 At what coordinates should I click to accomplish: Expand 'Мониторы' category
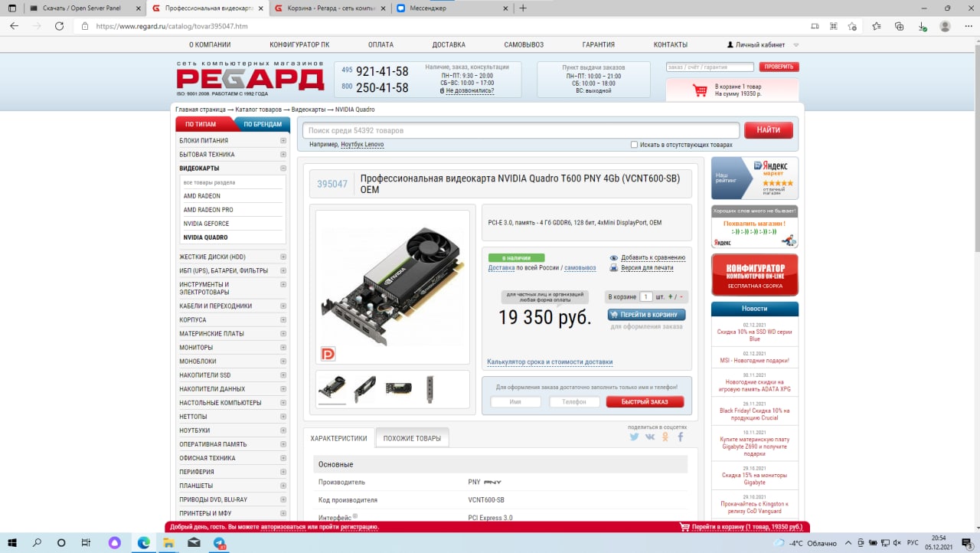coord(283,347)
